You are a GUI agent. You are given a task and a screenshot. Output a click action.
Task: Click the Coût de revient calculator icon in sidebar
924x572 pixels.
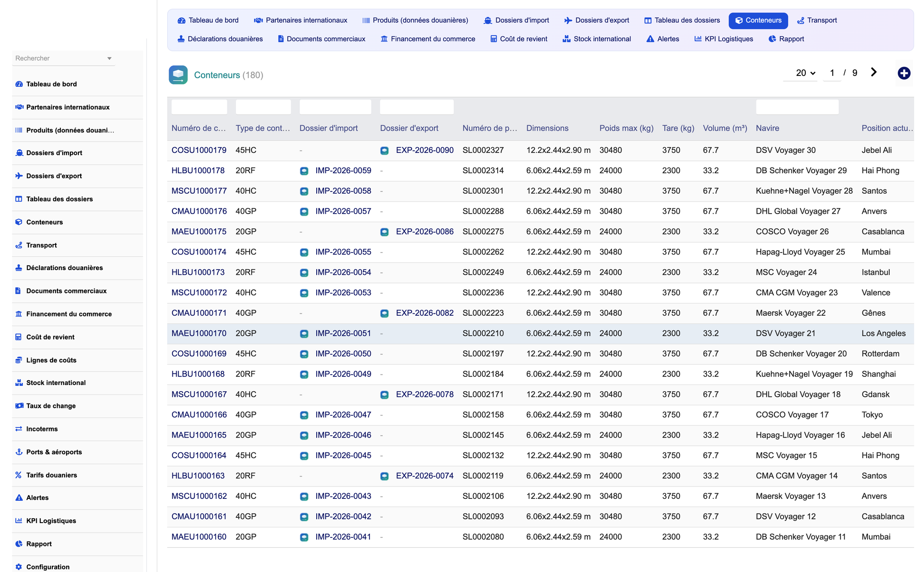(19, 337)
